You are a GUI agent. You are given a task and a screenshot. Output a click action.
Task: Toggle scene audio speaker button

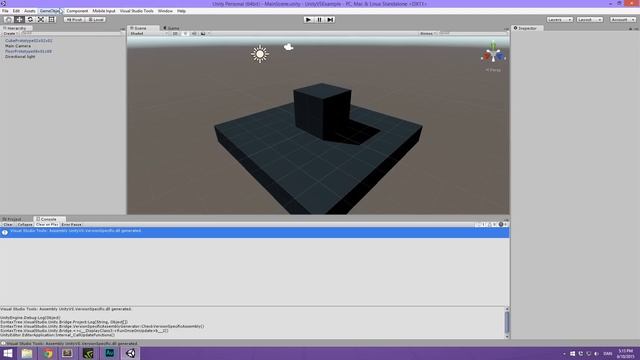[x=194, y=33]
